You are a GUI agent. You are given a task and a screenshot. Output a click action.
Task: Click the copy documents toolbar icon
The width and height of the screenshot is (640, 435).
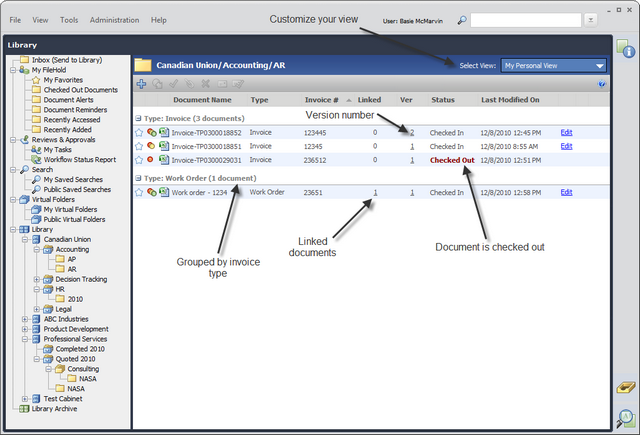point(157,84)
